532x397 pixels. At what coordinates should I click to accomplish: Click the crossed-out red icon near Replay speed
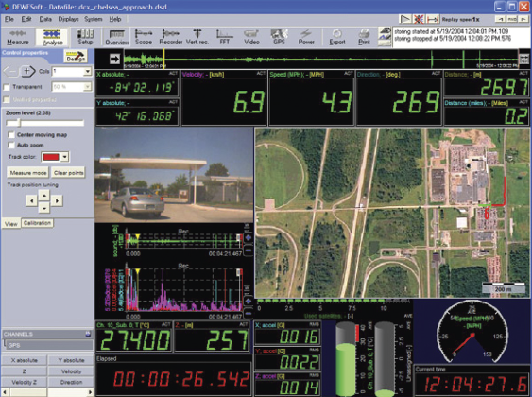point(419,19)
